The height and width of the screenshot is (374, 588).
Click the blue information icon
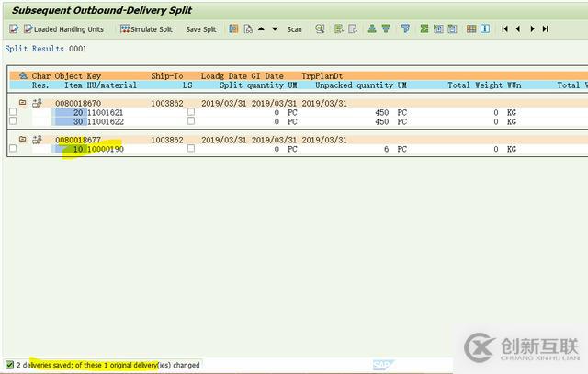tap(485, 28)
